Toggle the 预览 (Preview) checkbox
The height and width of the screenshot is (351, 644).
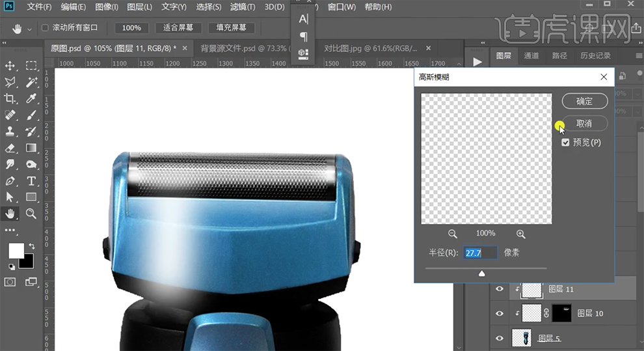pyautogui.click(x=566, y=143)
